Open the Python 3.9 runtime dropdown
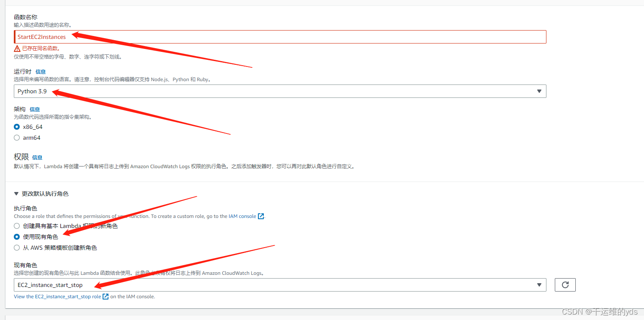This screenshot has width=644, height=320. point(281,91)
